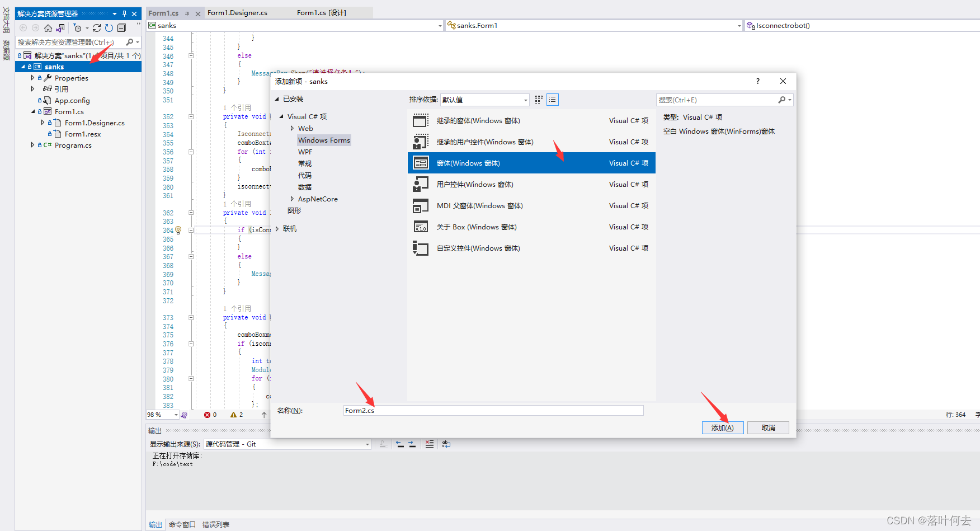
Task: Open the sanks.Form1 type navigation dropdown
Action: click(594, 26)
